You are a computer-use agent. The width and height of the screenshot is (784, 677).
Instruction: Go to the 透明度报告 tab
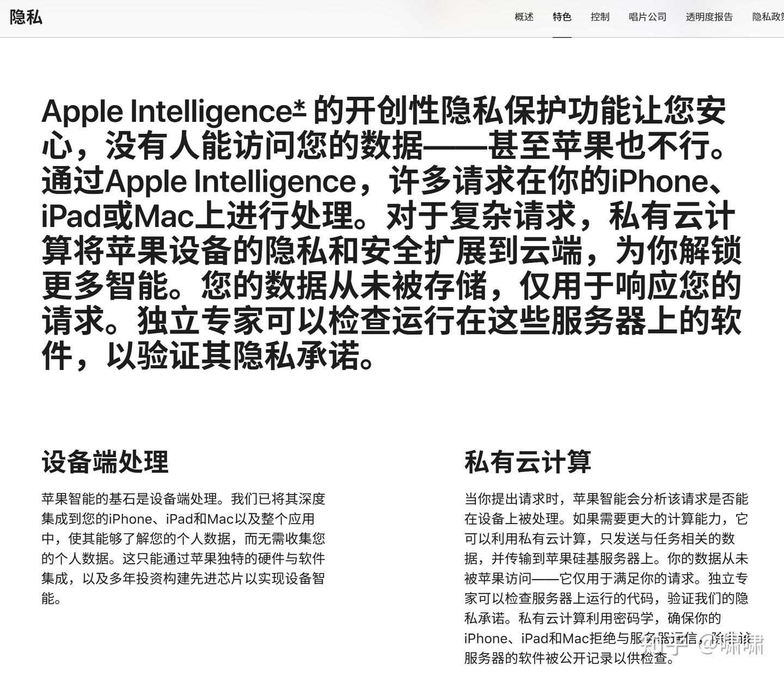tap(709, 17)
